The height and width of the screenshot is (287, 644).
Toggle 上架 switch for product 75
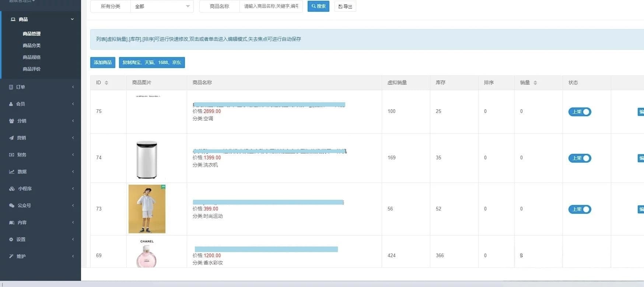(580, 112)
